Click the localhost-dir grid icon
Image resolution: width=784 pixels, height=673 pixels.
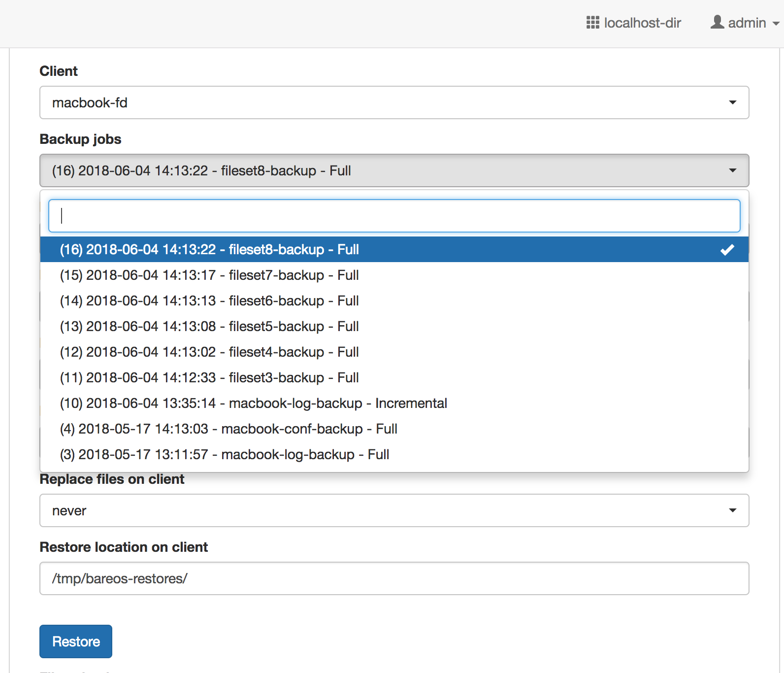click(592, 23)
